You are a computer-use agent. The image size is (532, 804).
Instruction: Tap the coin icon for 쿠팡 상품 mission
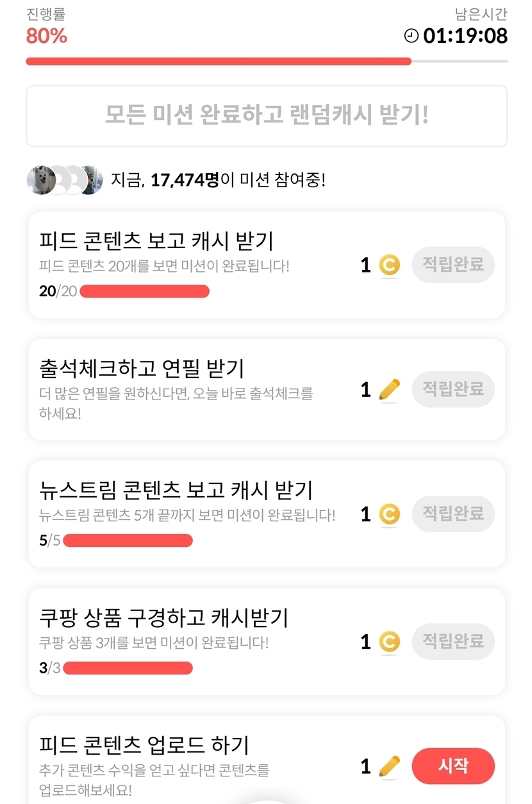[389, 642]
